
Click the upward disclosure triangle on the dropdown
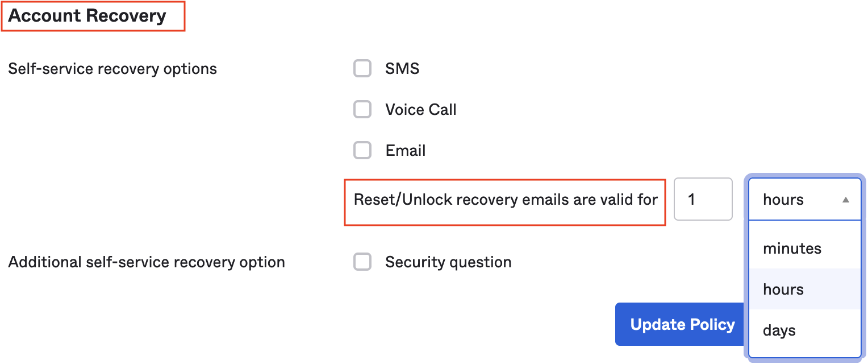click(845, 199)
